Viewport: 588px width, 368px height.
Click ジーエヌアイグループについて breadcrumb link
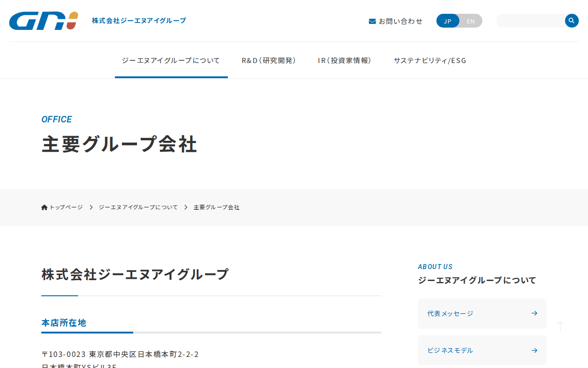tap(138, 207)
